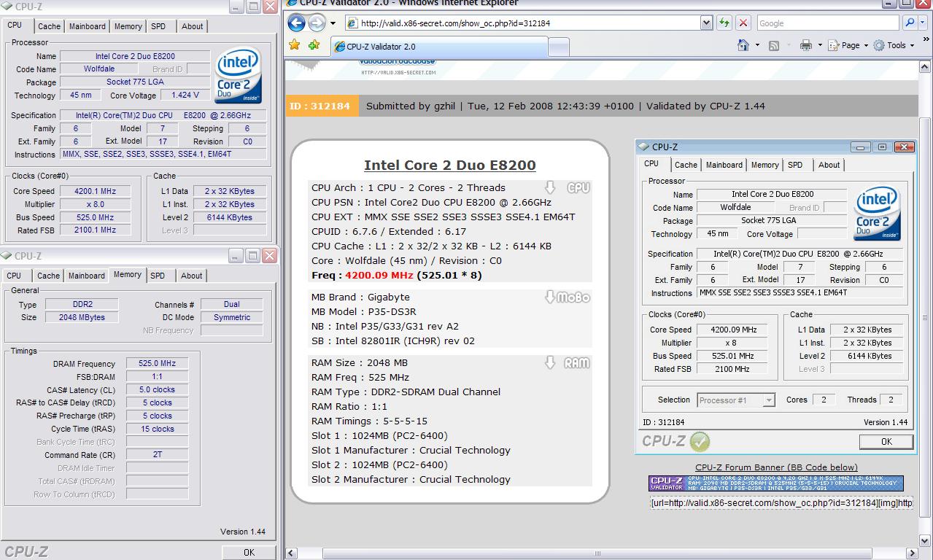Click the RSS feeds icon
This screenshot has height=560, width=933.
pyautogui.click(x=774, y=45)
